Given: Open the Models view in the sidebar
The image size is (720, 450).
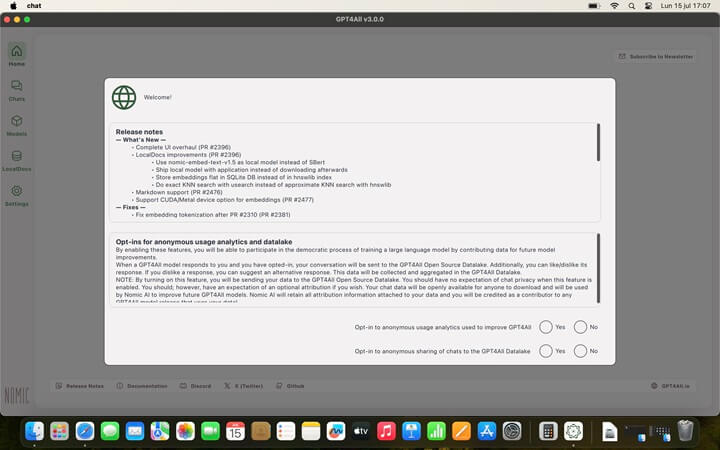Looking at the screenshot, I should coord(17,125).
